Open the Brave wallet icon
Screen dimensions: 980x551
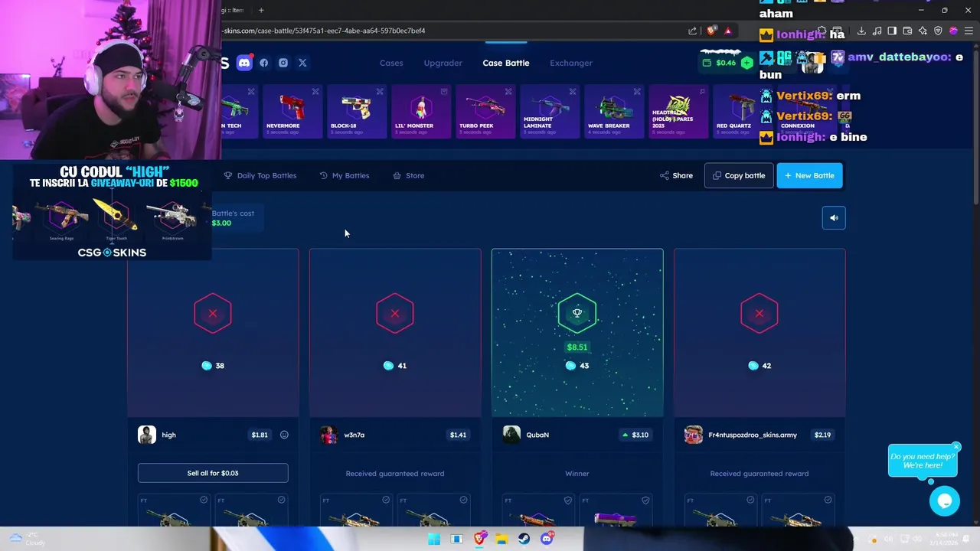tap(907, 31)
